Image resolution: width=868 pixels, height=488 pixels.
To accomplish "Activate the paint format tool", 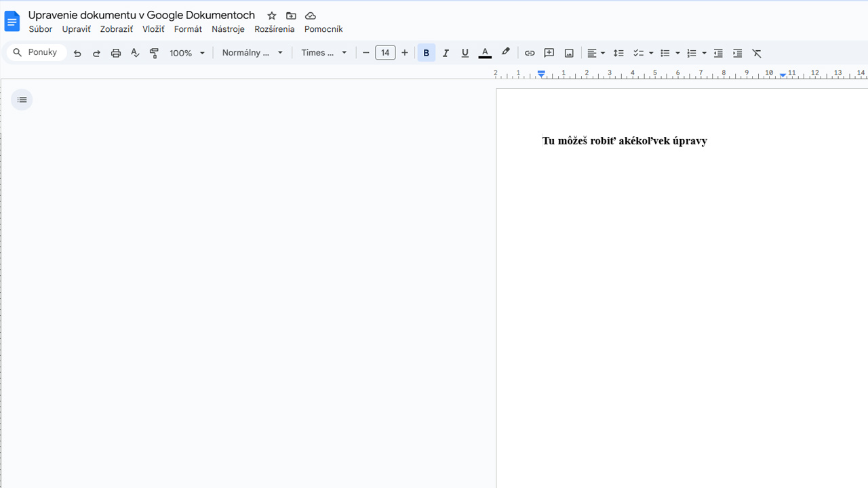I will point(154,53).
